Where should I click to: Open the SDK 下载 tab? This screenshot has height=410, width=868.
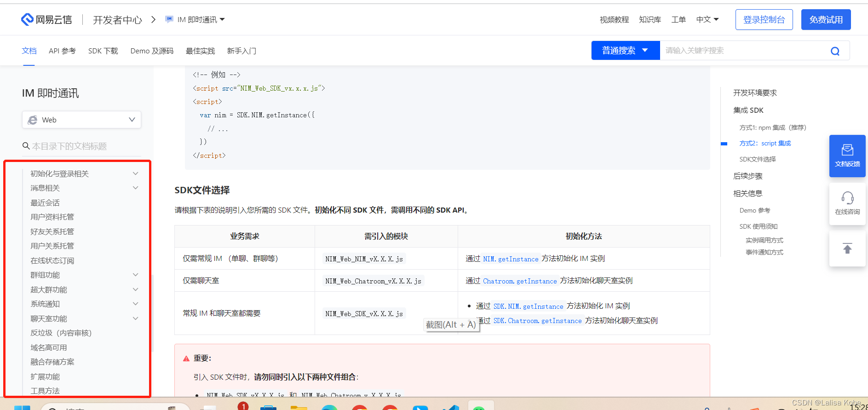(103, 51)
